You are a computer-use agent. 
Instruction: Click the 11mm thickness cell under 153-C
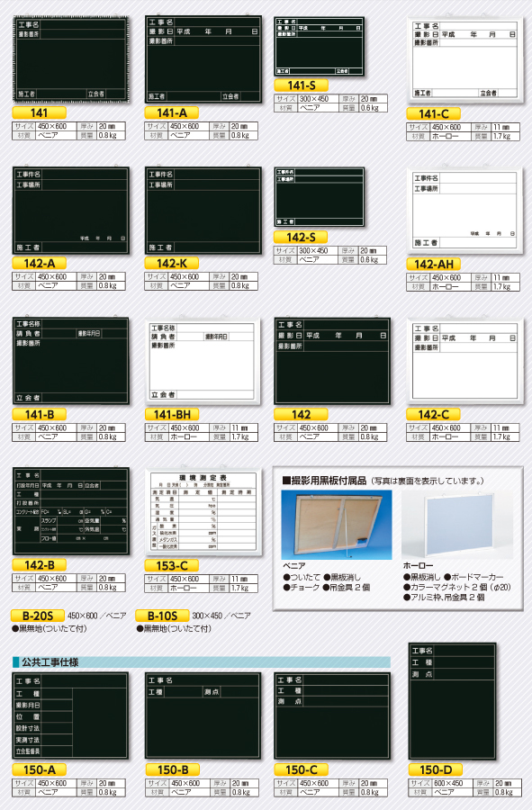click(243, 579)
